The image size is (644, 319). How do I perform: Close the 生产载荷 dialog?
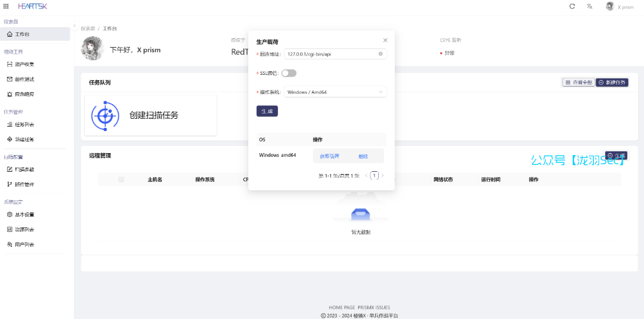tap(385, 40)
